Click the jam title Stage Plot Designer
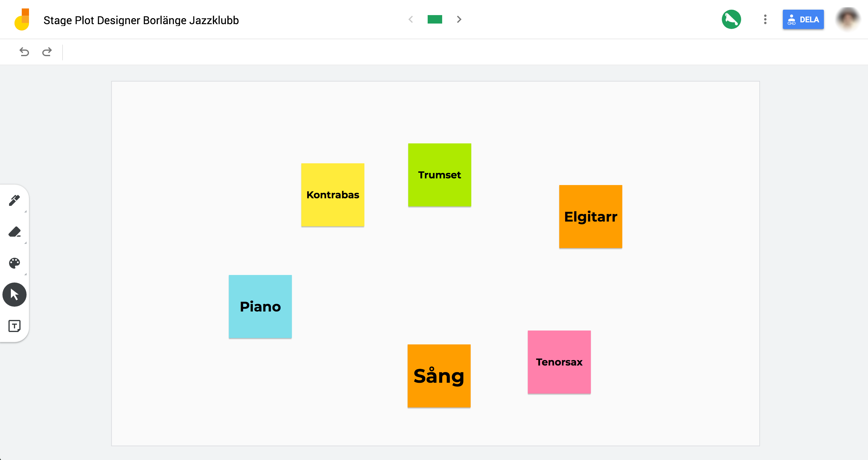868x460 pixels. [141, 20]
